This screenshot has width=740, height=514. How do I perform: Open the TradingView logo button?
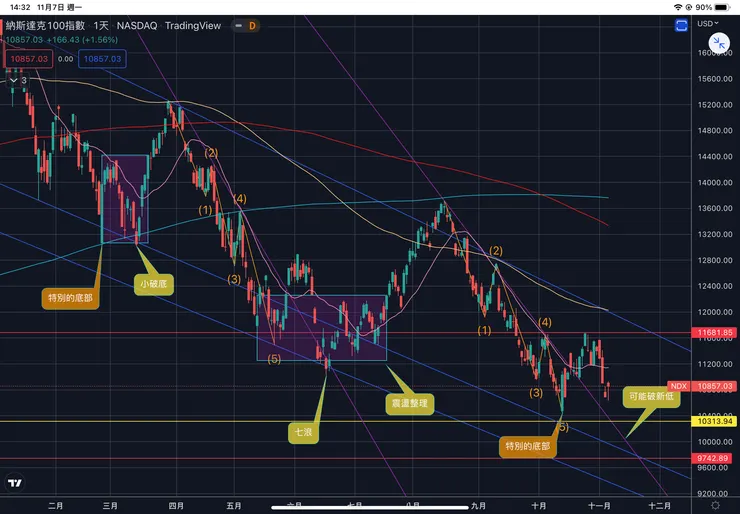point(15,483)
